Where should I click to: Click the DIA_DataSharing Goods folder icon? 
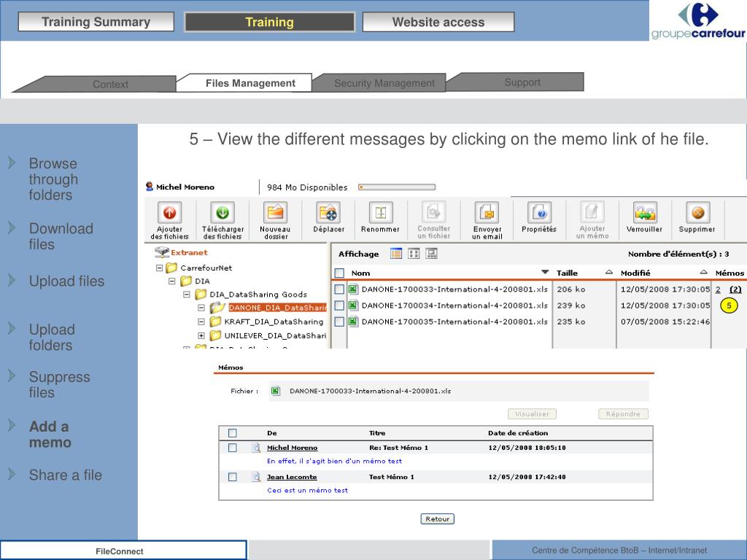pos(201,295)
